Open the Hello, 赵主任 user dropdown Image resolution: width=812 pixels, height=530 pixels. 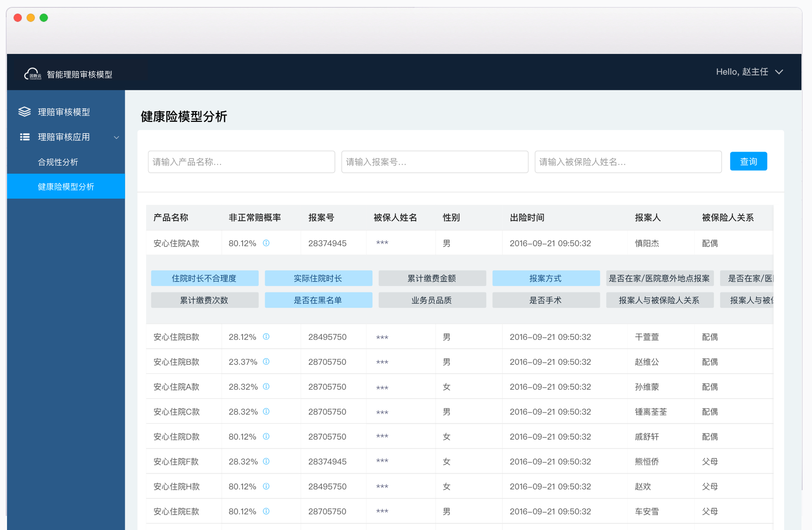click(749, 72)
